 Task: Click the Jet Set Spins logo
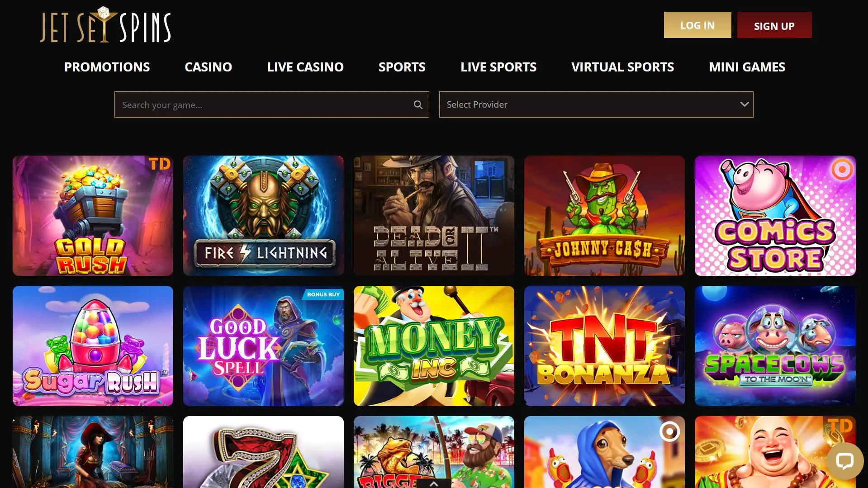[x=105, y=25]
